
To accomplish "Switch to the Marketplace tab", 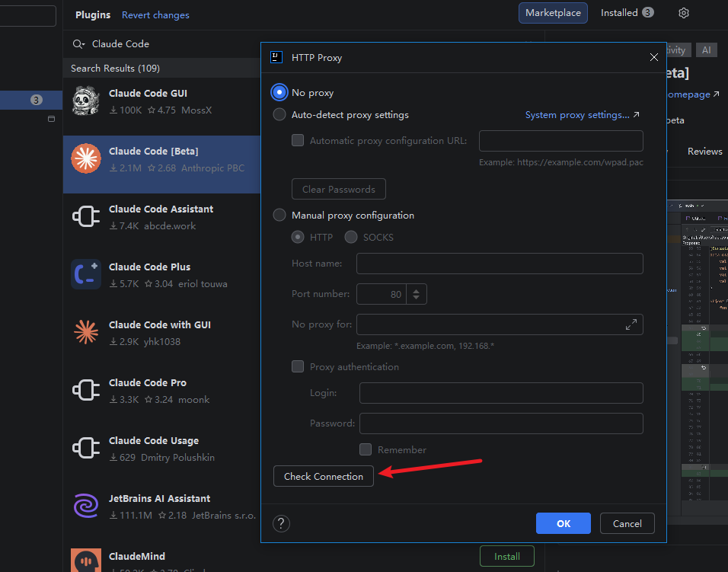I will [553, 13].
